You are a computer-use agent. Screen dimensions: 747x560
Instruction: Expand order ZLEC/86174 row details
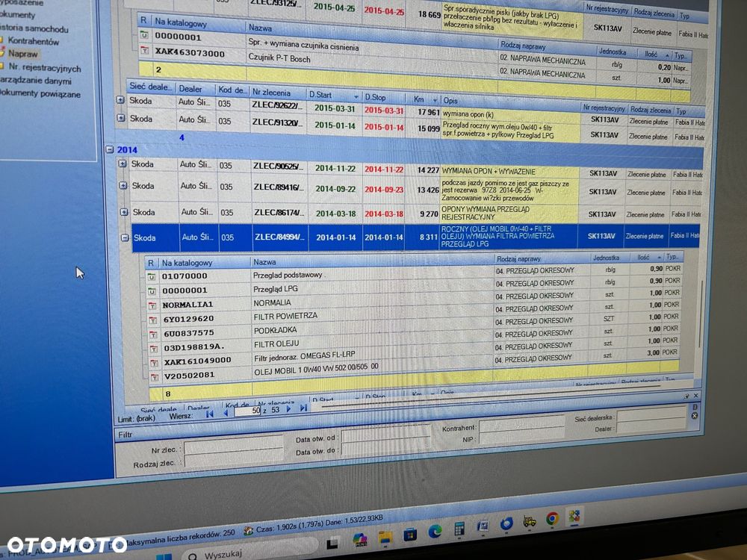click(124, 212)
